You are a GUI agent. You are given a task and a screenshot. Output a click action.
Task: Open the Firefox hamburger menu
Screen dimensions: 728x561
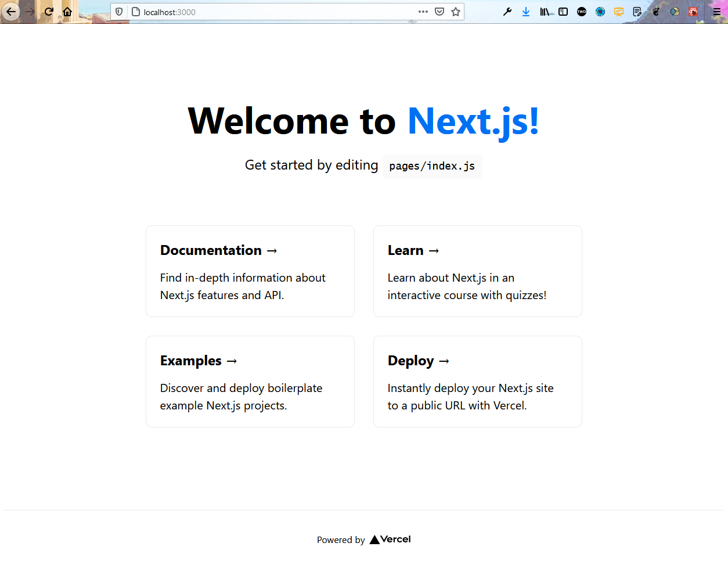(717, 12)
